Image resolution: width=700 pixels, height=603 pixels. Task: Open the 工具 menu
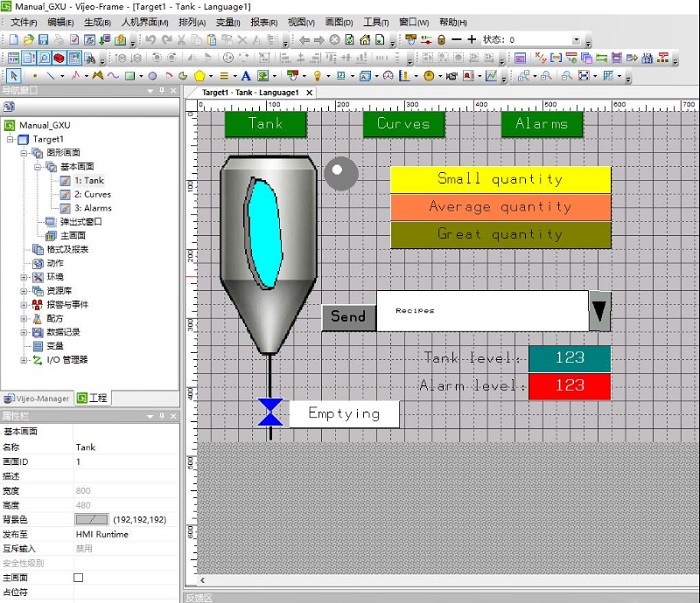click(x=375, y=22)
